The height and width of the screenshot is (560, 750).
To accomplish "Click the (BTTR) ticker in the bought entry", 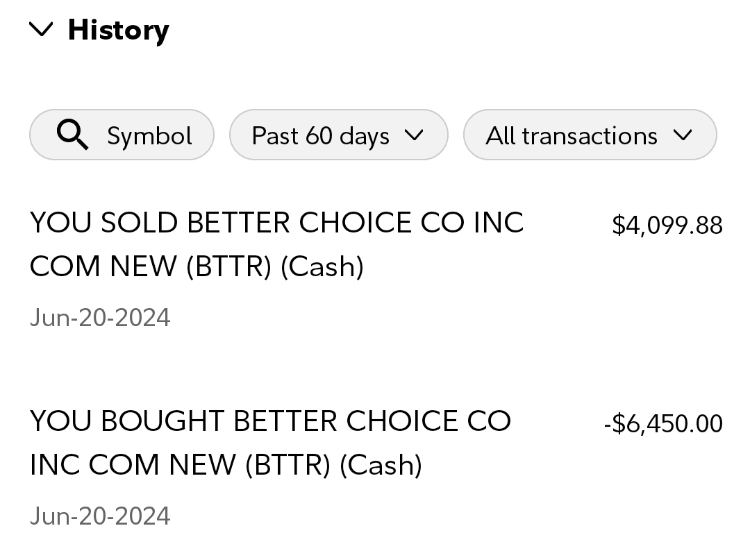I will [x=287, y=465].
